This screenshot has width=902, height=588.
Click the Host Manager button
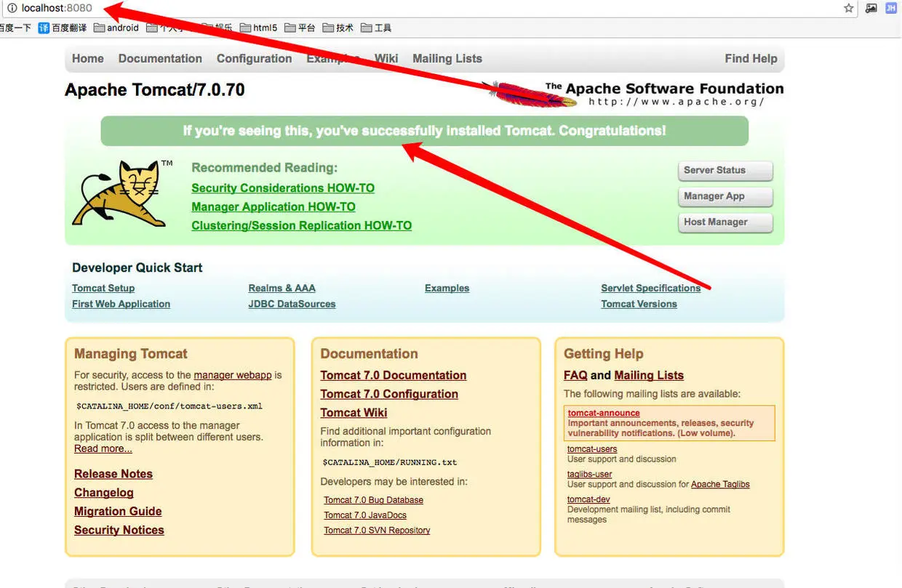tap(725, 222)
